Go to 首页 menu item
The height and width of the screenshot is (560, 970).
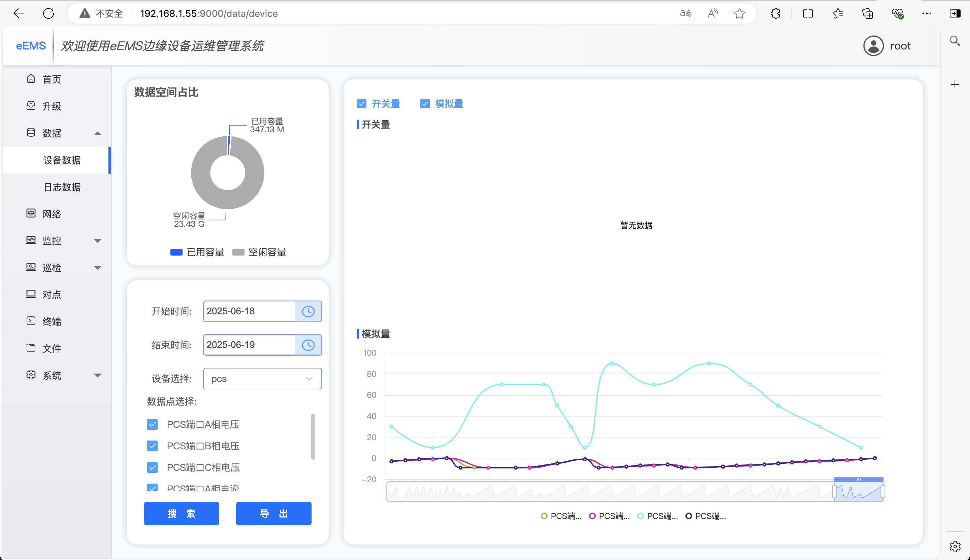pyautogui.click(x=57, y=79)
